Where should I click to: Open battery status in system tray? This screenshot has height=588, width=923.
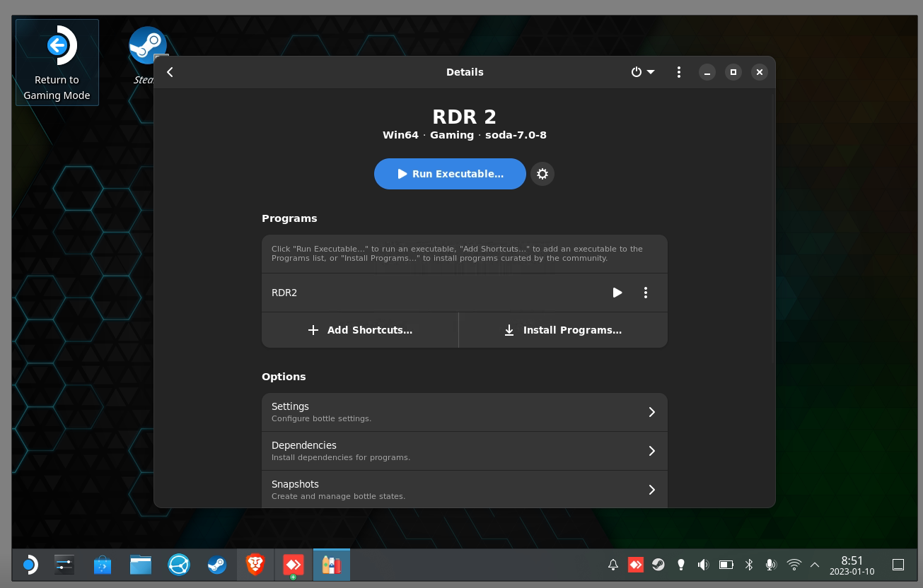tap(726, 565)
